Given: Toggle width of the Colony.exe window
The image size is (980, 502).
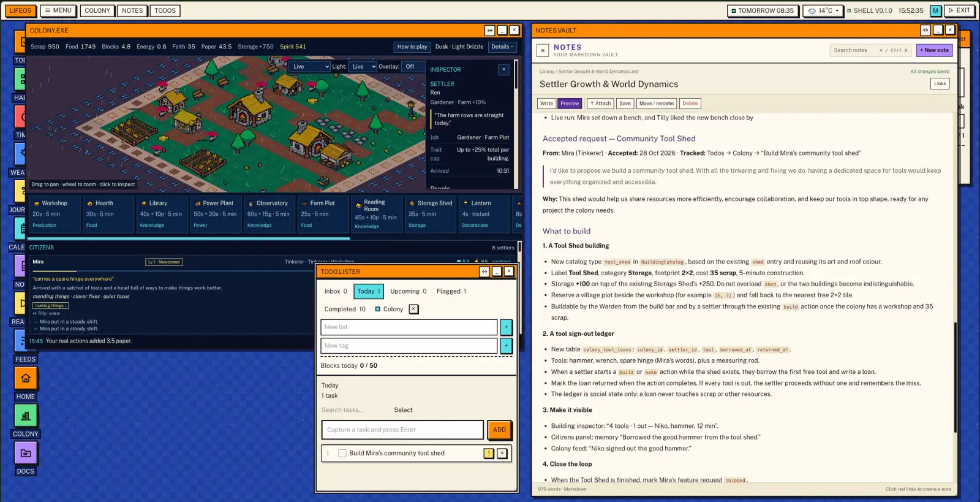Looking at the screenshot, I should [489, 30].
